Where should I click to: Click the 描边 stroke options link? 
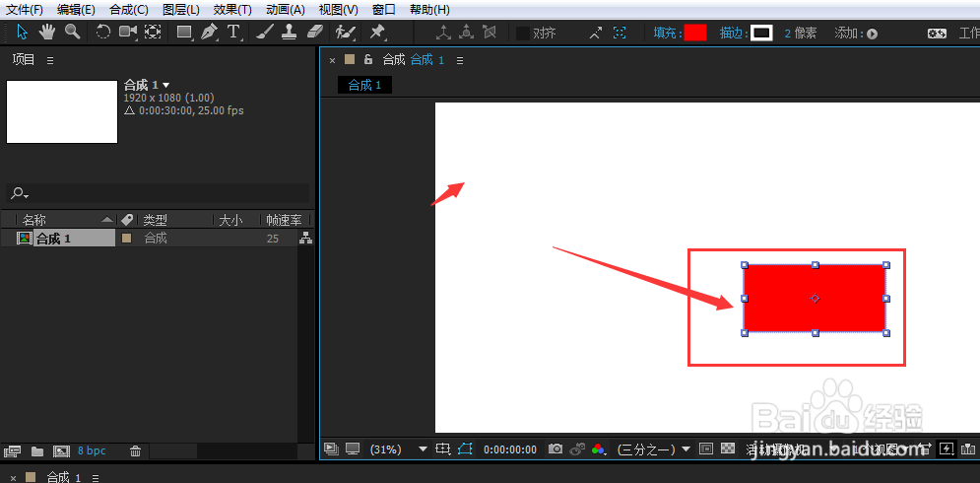click(733, 34)
